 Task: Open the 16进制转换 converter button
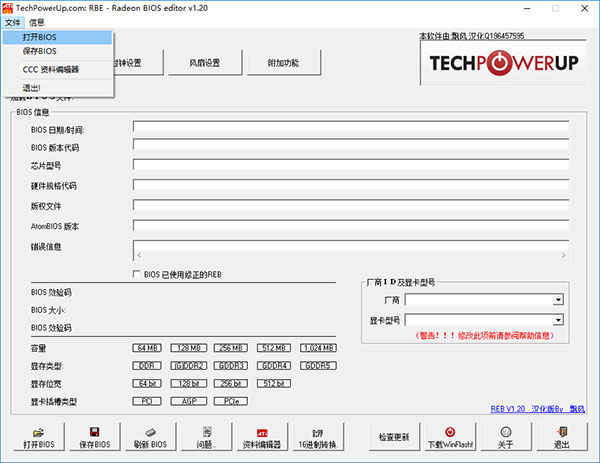click(x=318, y=437)
